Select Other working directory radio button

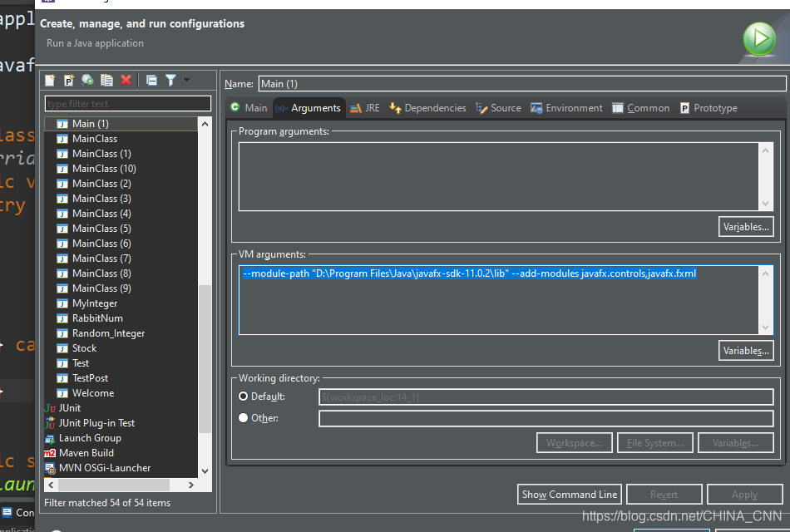(244, 417)
